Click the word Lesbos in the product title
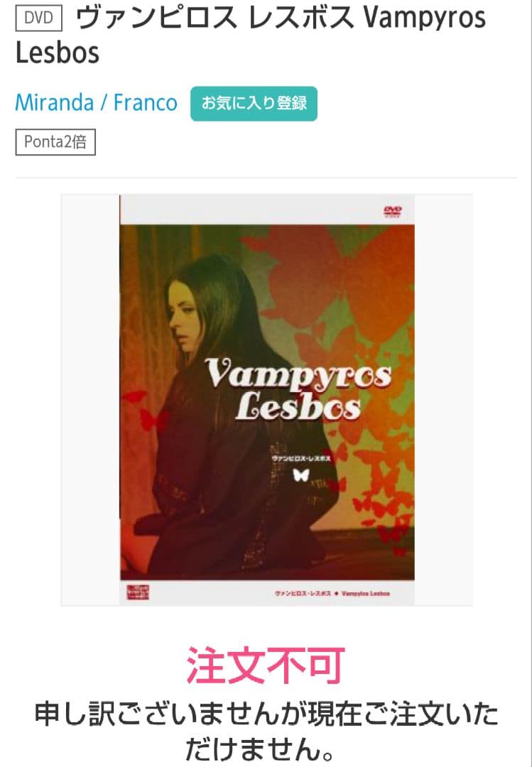532x767 pixels. tap(58, 53)
